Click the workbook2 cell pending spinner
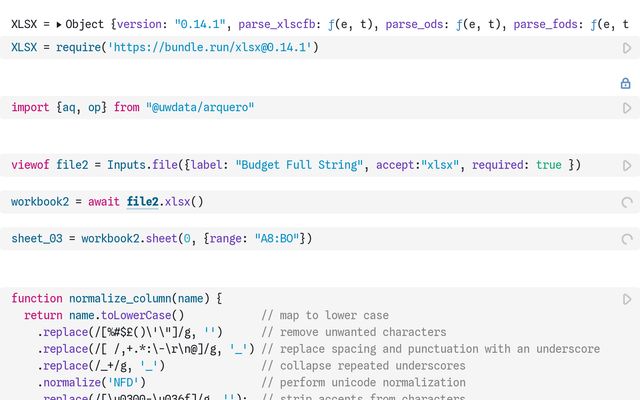 627,202
